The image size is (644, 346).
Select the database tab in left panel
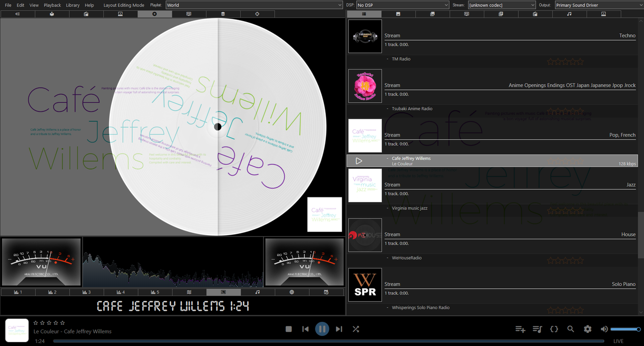pos(223,14)
